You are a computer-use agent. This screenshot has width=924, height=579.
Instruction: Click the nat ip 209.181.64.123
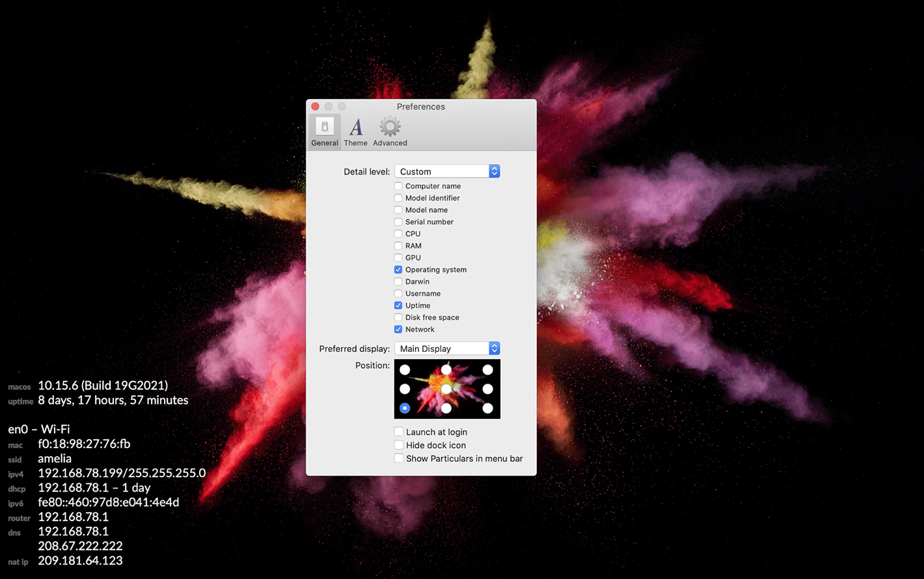click(x=80, y=561)
